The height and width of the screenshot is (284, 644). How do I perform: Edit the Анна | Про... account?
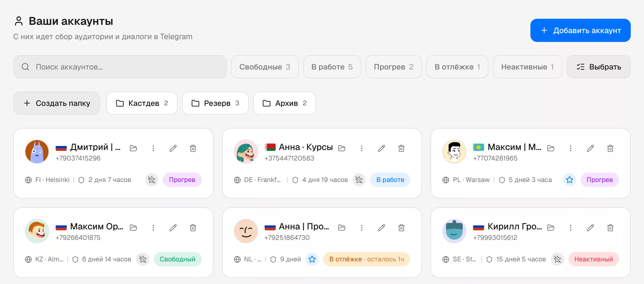pyautogui.click(x=382, y=228)
